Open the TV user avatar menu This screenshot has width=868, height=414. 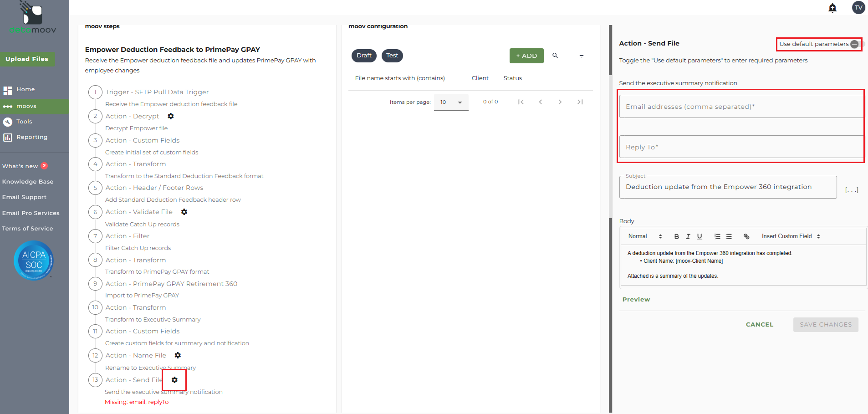[858, 8]
